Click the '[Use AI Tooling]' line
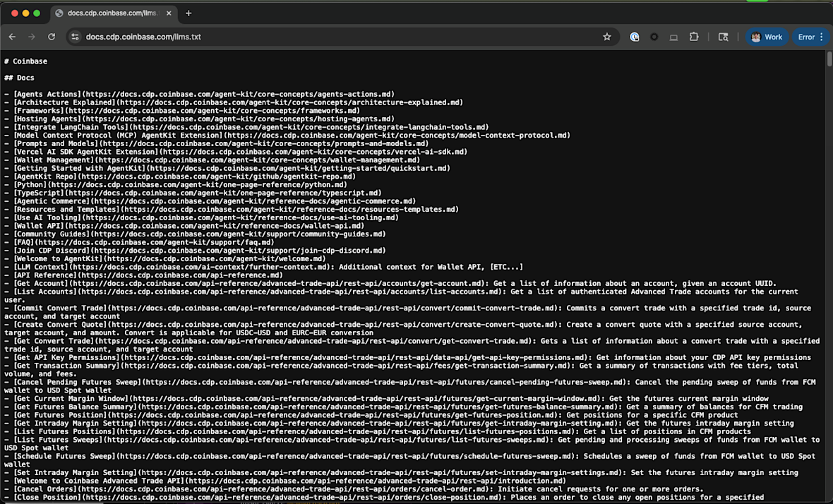This screenshot has height=504, width=833. pyautogui.click(x=201, y=217)
